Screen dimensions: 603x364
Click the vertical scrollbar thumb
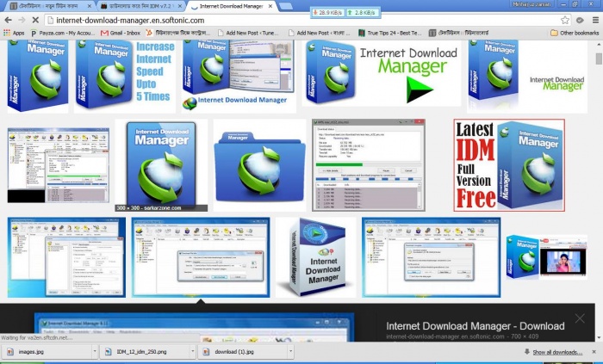click(x=599, y=59)
